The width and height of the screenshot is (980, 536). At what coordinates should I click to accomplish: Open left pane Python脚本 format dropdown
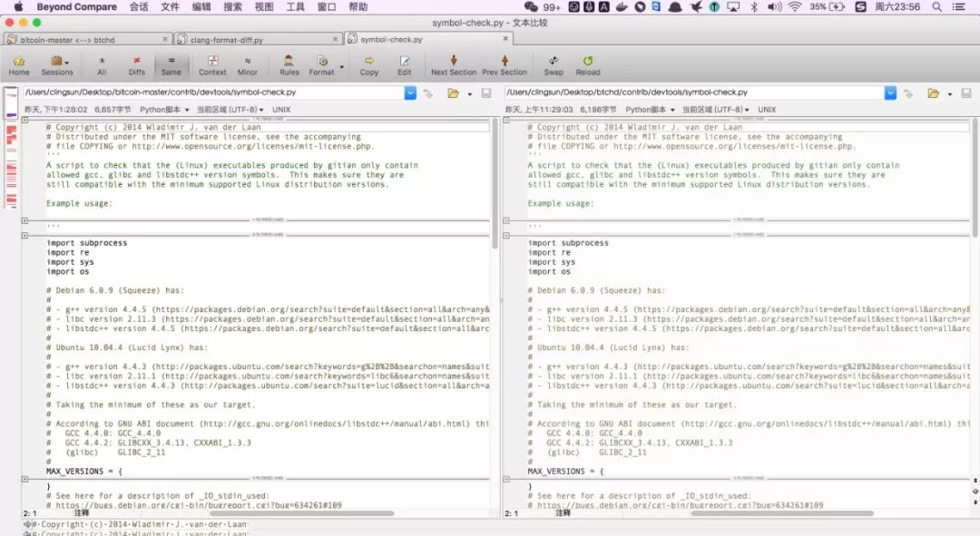coord(164,110)
